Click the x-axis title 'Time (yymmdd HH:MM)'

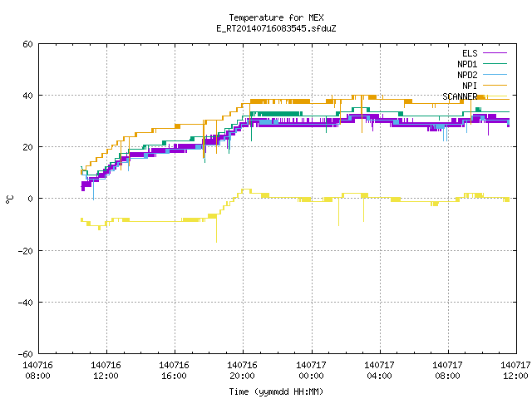coord(276,392)
